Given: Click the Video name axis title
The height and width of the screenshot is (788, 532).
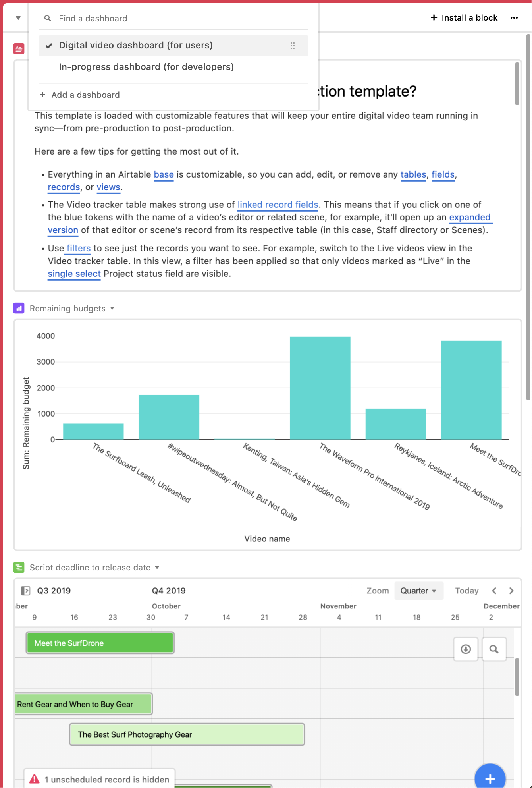Looking at the screenshot, I should (x=267, y=539).
